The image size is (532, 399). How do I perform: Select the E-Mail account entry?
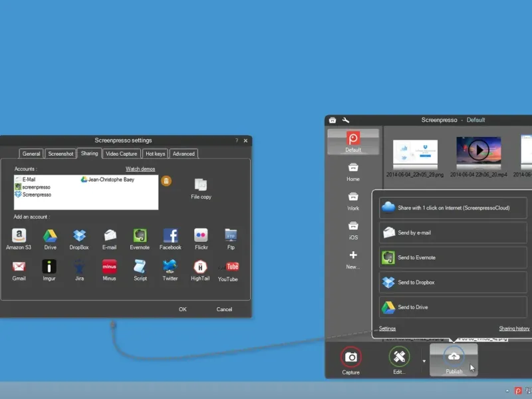click(x=25, y=179)
